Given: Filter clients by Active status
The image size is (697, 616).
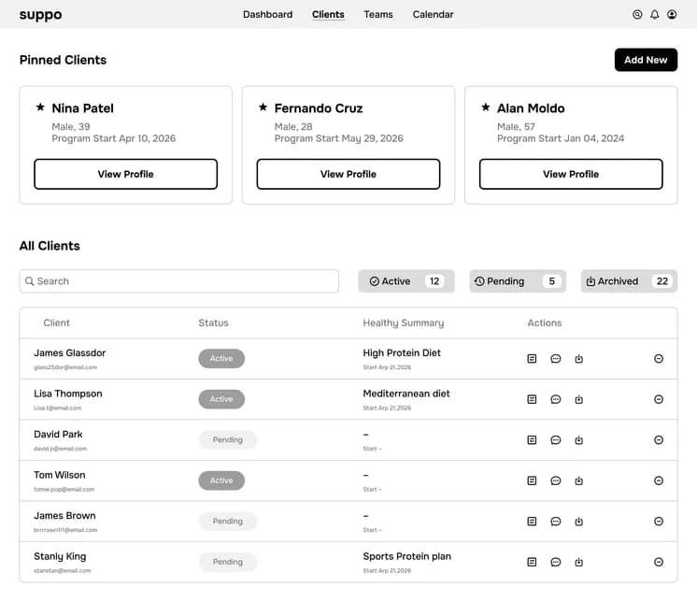Looking at the screenshot, I should point(406,281).
